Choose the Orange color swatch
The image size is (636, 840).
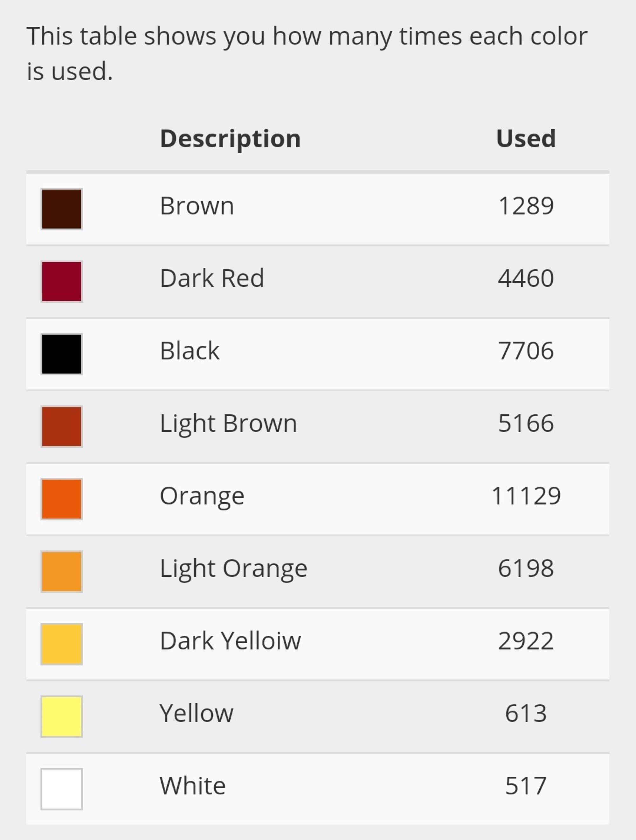pyautogui.click(x=61, y=499)
